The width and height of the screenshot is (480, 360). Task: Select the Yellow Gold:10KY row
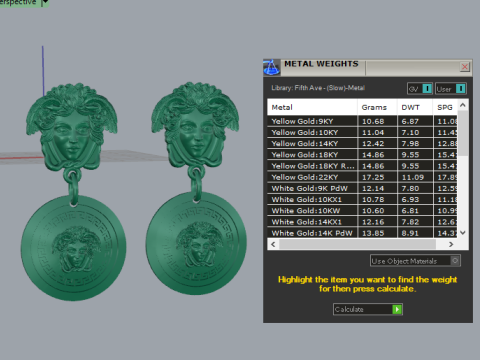pyautogui.click(x=362, y=132)
